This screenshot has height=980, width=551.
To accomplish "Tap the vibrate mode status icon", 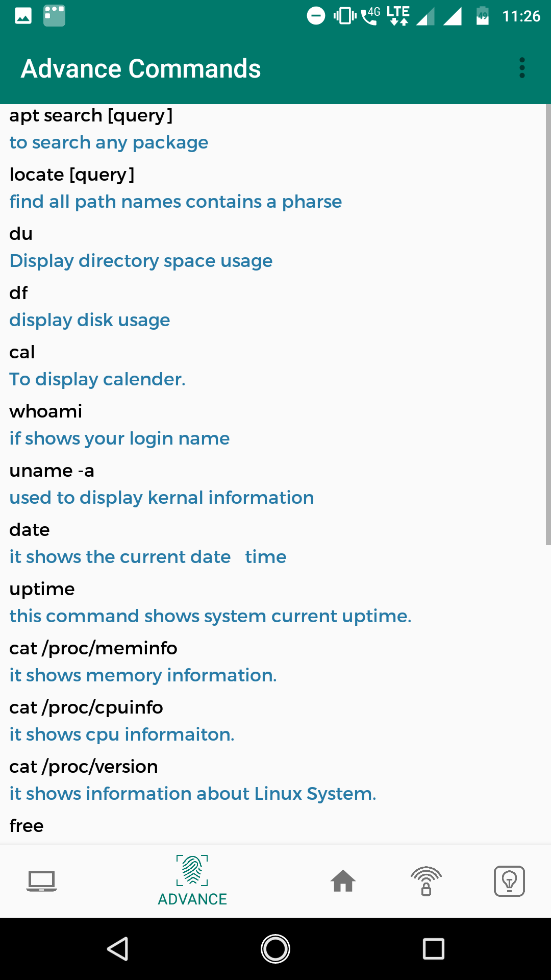I will [x=345, y=16].
